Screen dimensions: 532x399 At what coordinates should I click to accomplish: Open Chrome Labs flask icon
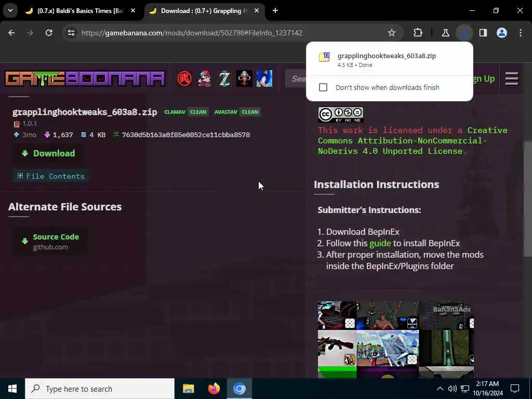point(445,33)
